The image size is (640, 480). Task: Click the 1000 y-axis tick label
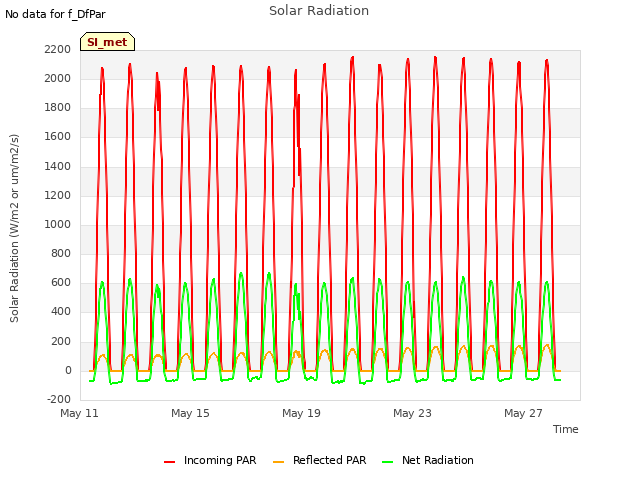[x=58, y=224]
